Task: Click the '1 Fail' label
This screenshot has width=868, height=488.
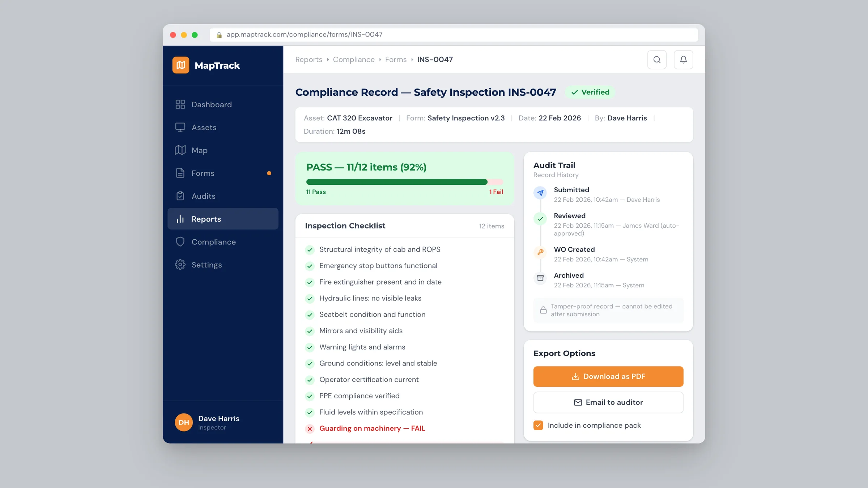Action: (496, 192)
